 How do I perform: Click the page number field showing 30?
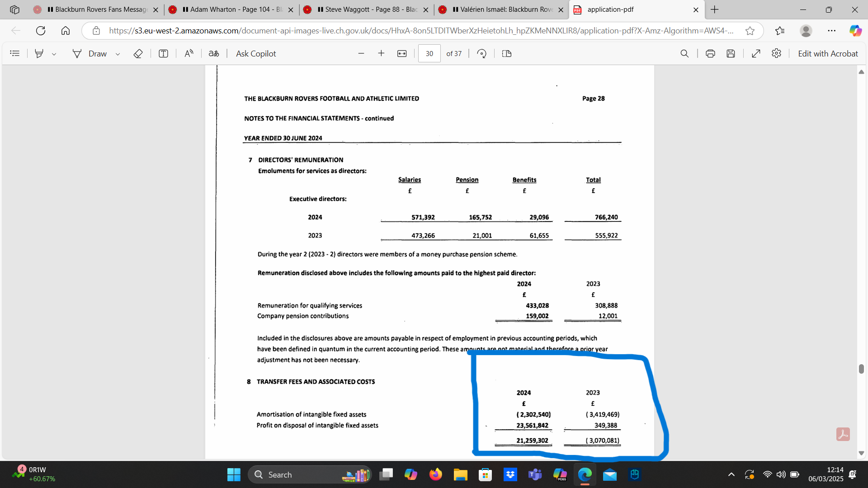pos(429,53)
